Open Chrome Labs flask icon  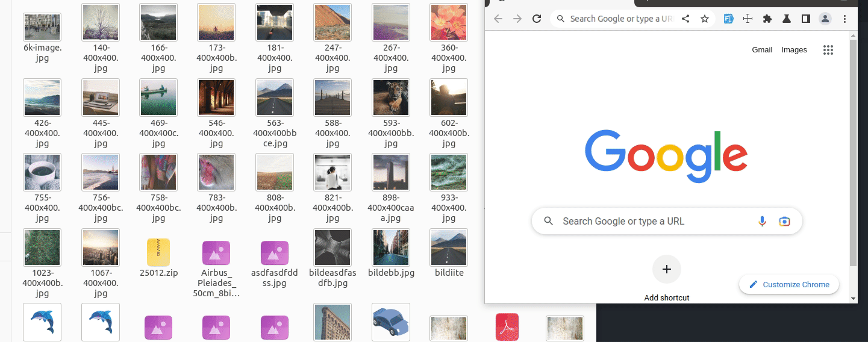[x=786, y=19]
